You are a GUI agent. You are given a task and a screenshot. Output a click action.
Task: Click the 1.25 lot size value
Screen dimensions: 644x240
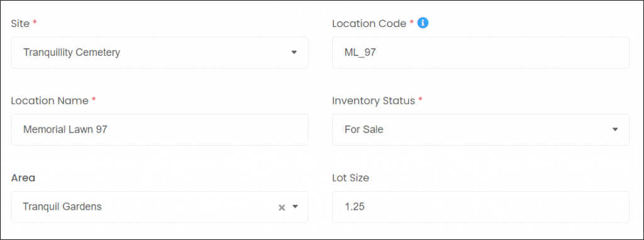355,207
